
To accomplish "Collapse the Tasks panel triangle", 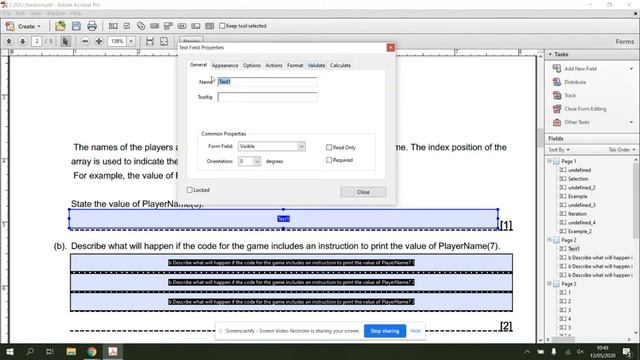I will tap(550, 54).
